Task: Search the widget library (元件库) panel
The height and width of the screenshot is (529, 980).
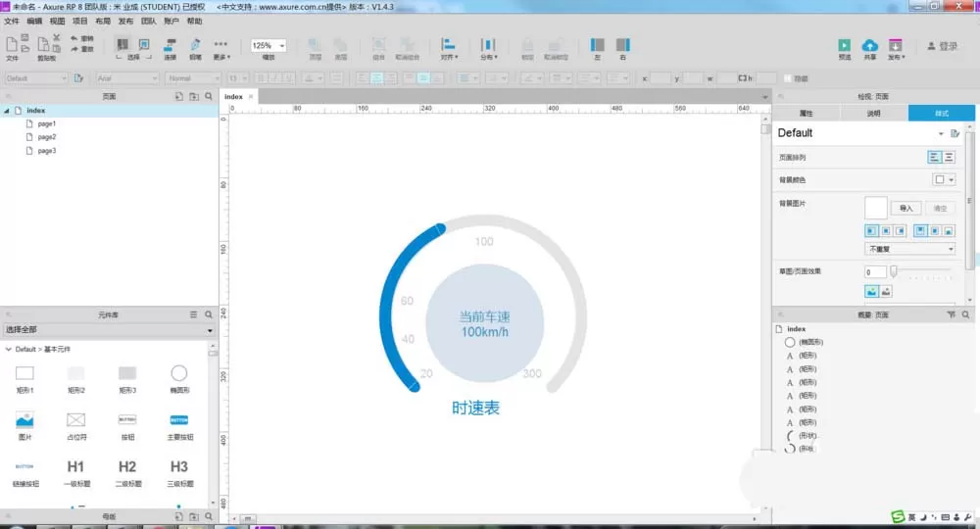Action: [209, 314]
